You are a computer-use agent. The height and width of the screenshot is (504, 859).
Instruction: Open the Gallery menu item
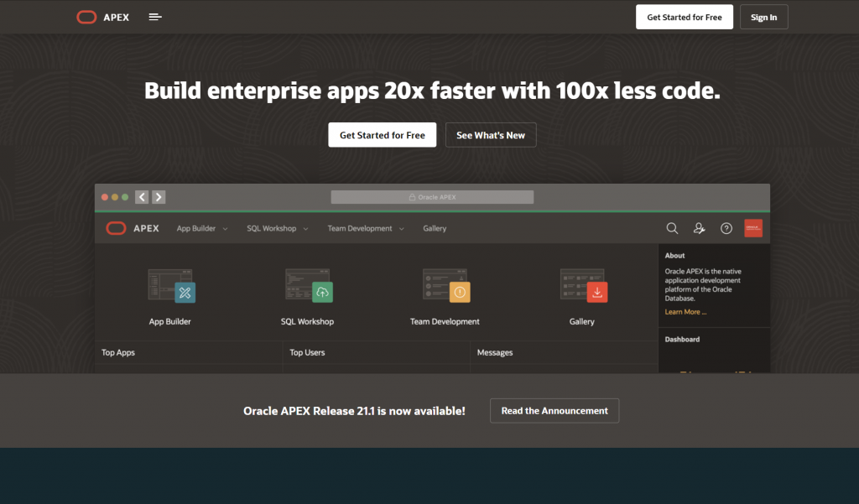[435, 228]
